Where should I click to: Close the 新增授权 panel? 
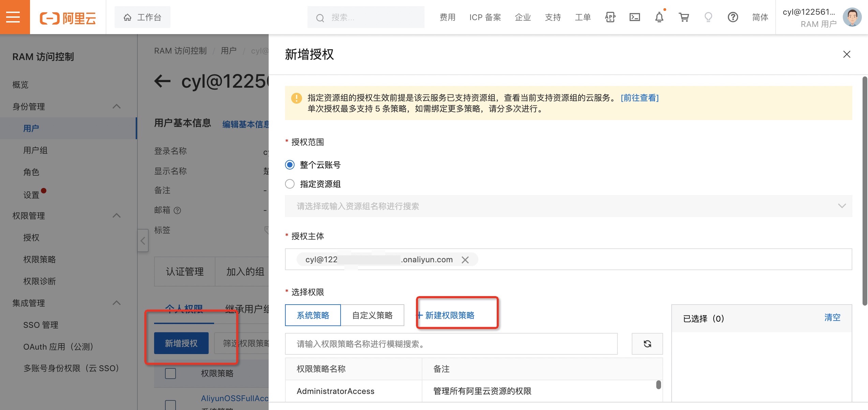tap(847, 54)
